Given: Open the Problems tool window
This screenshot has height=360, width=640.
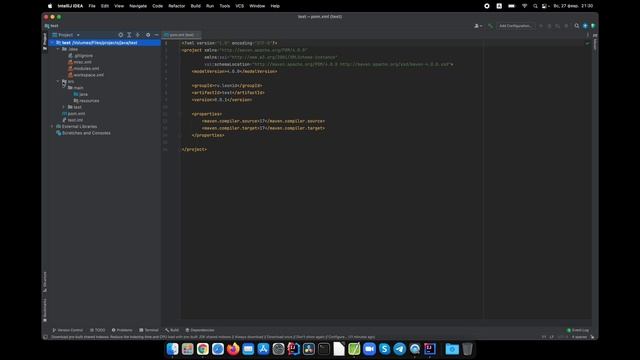Looking at the screenshot, I should (x=122, y=330).
